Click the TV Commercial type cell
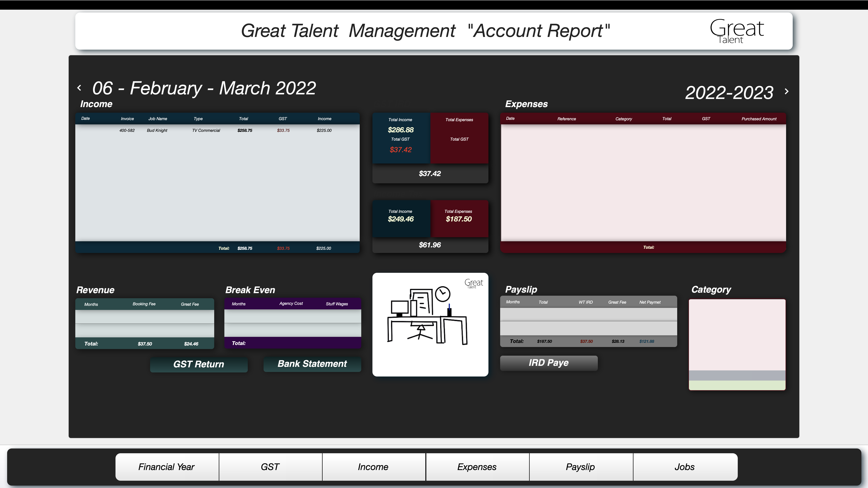 (206, 131)
